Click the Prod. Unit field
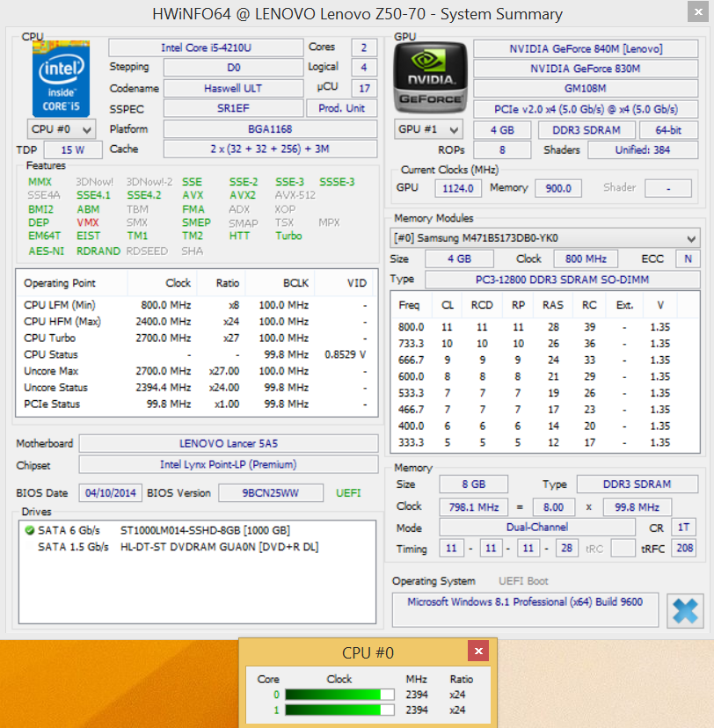 tap(342, 108)
